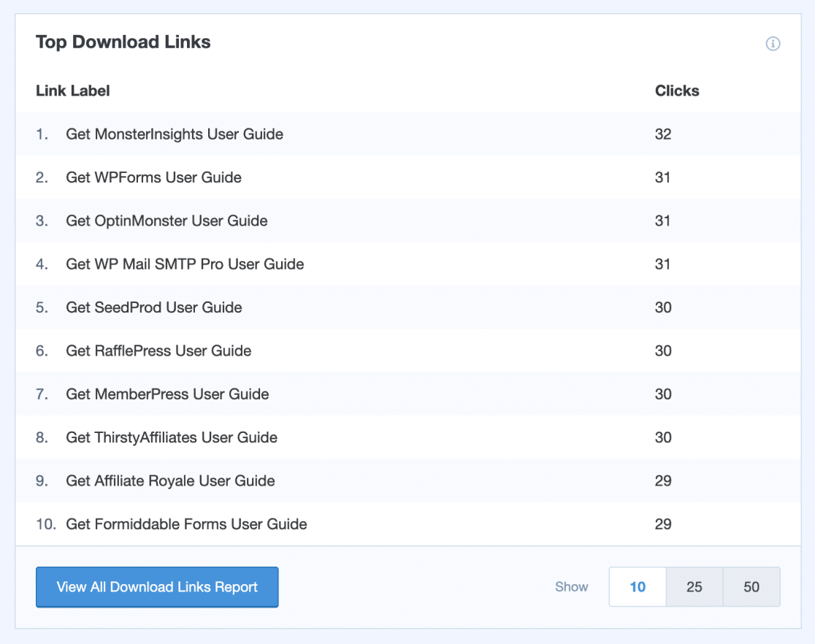Select Get SeedProd User Guide entry
Viewport: 815px width, 644px height.
point(154,307)
